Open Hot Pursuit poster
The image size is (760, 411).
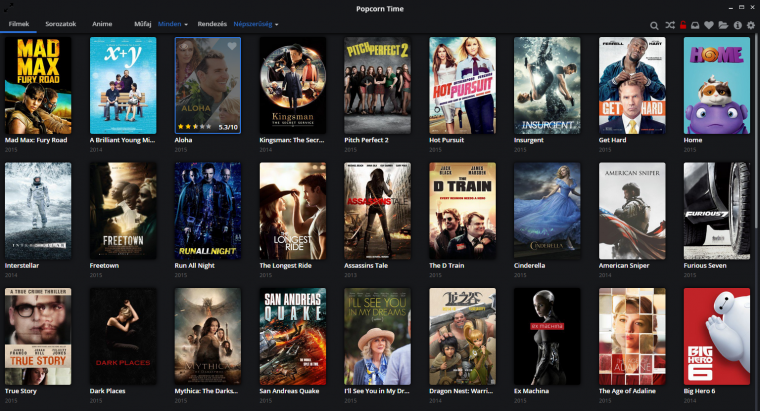tap(462, 85)
